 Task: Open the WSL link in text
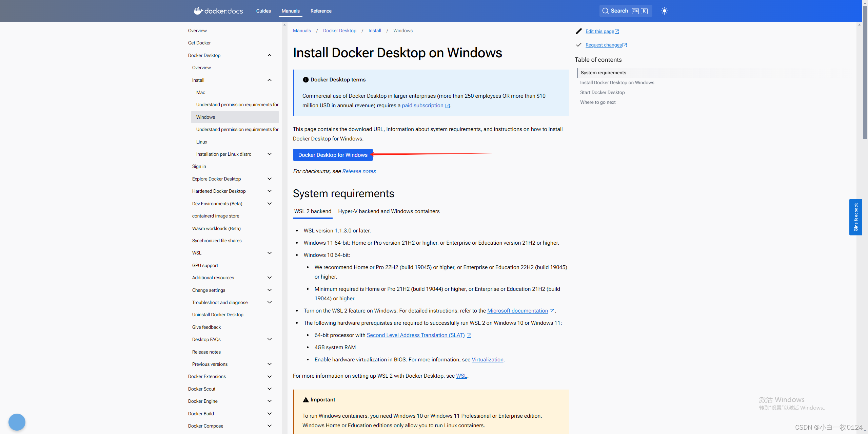tap(461, 376)
